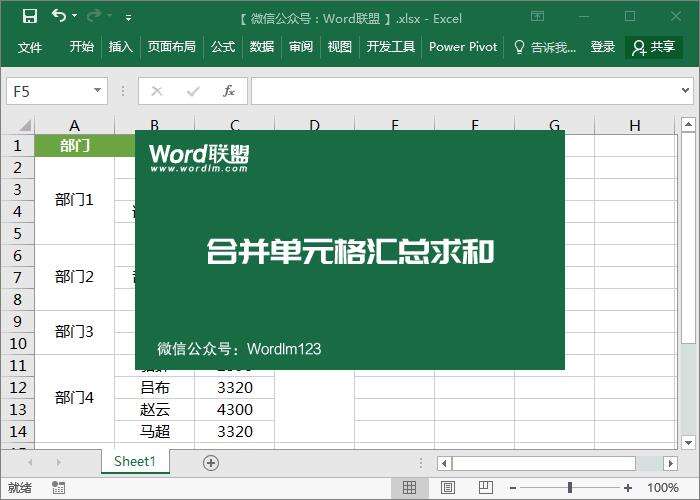Select row 5 header
This screenshot has height=500, width=700.
tap(17, 233)
